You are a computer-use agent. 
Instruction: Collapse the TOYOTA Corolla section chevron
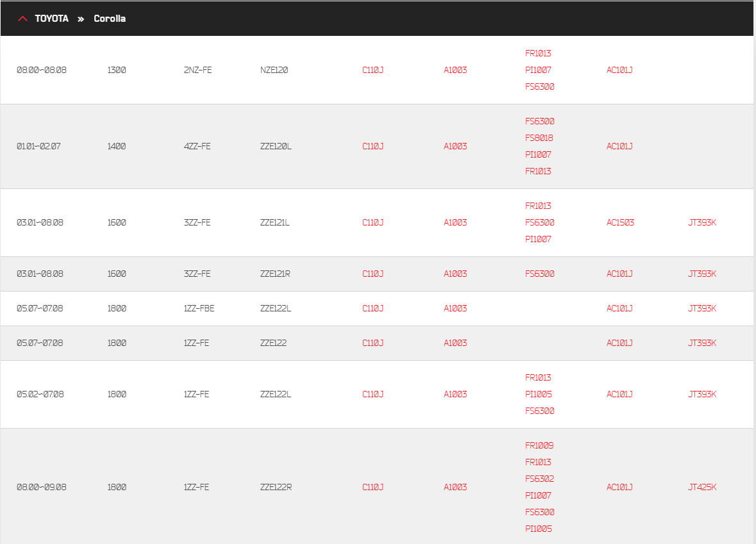[x=22, y=19]
